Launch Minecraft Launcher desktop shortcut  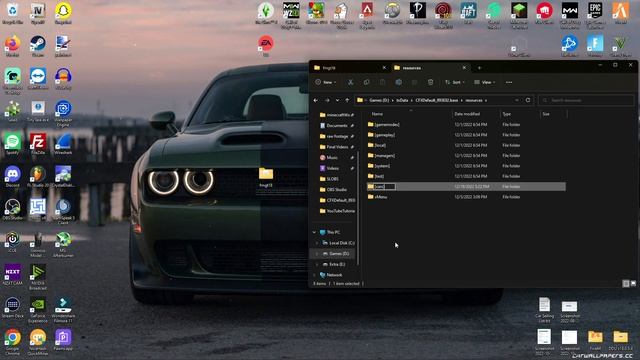pos(519,16)
